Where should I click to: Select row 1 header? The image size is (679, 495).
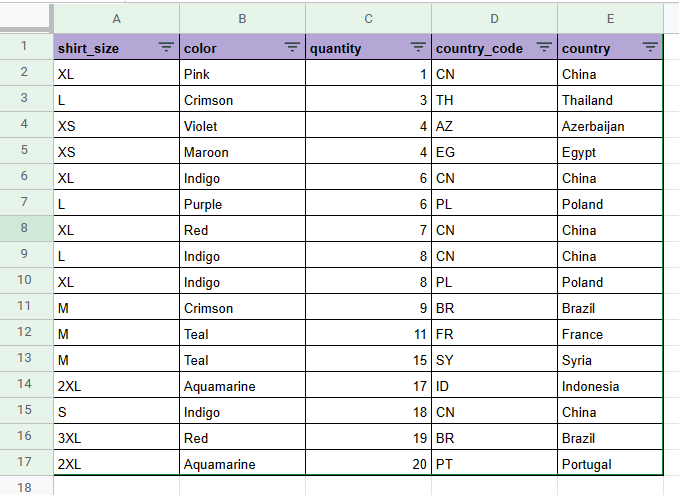click(x=24, y=46)
